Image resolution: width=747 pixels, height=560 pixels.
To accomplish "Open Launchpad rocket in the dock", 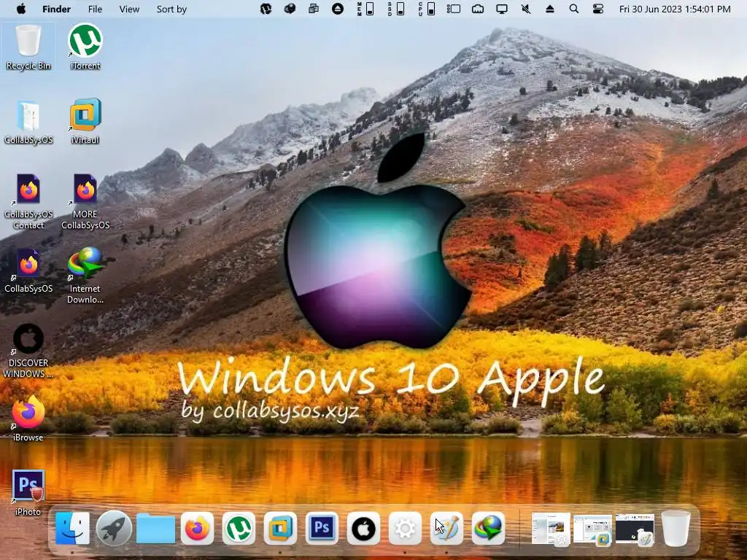I will (x=114, y=528).
